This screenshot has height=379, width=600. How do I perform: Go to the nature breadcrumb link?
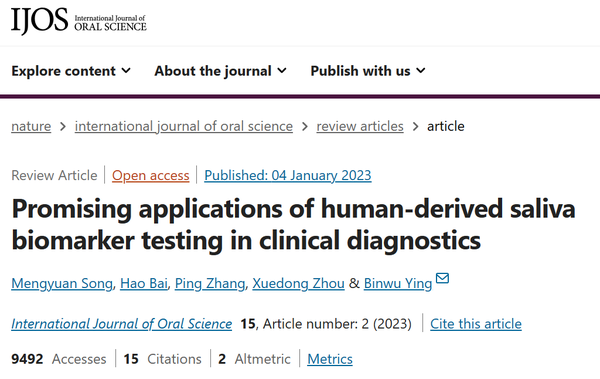[31, 126]
